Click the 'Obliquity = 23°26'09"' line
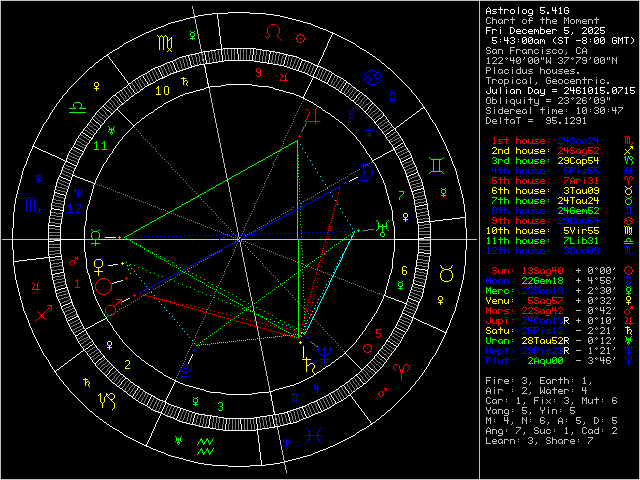The width and height of the screenshot is (640, 480). (548, 101)
